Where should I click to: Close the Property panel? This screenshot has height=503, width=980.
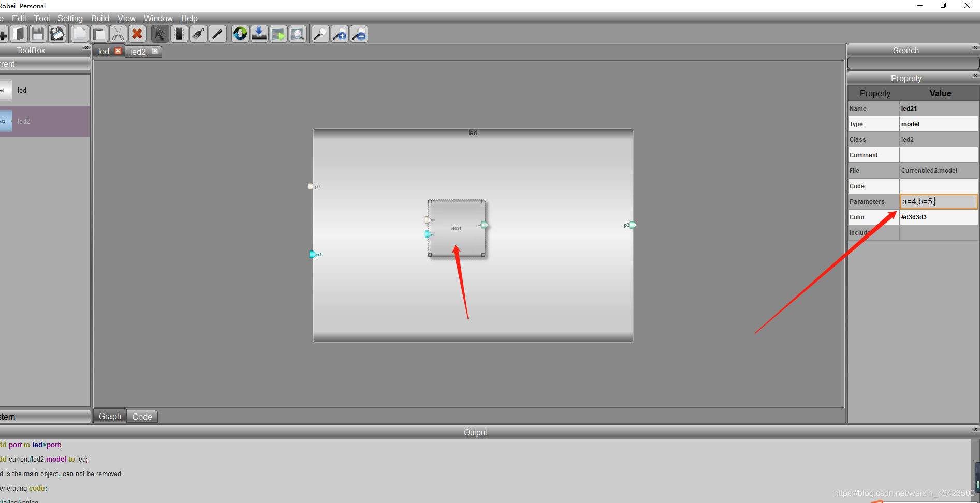(975, 76)
